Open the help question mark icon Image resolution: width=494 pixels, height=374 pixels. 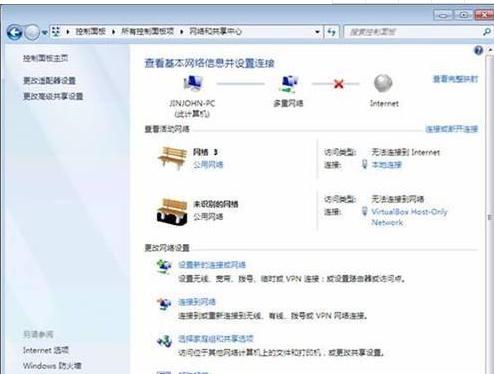click(x=478, y=51)
